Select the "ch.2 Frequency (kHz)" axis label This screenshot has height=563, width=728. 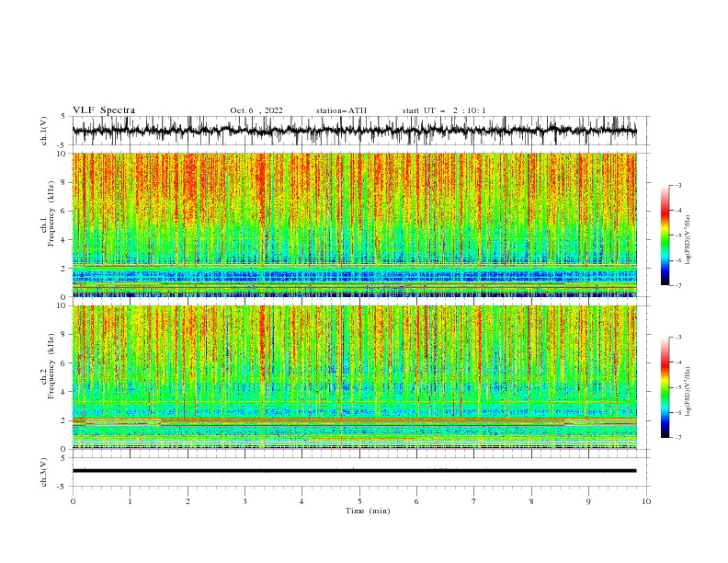pyautogui.click(x=48, y=366)
